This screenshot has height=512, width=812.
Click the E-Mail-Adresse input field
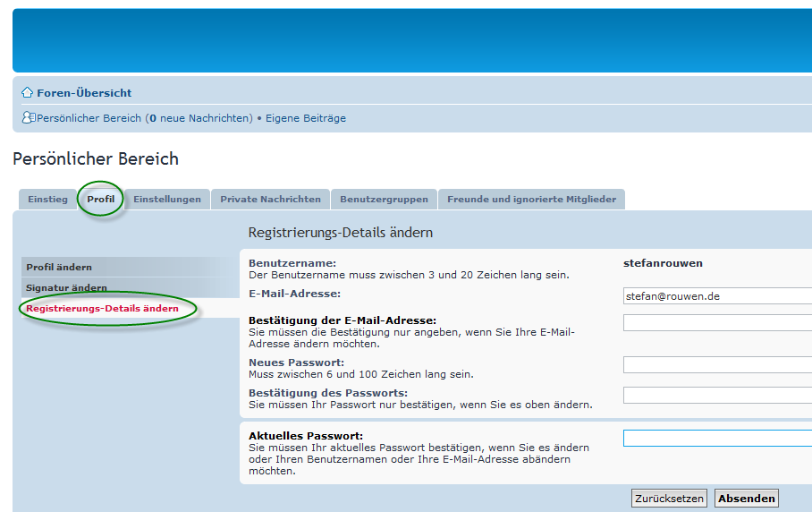point(717,296)
